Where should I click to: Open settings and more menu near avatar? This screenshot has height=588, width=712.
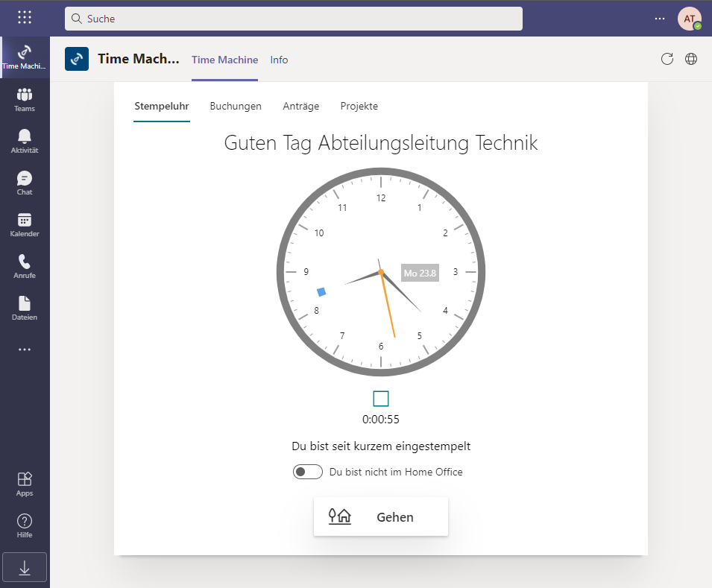pos(658,18)
